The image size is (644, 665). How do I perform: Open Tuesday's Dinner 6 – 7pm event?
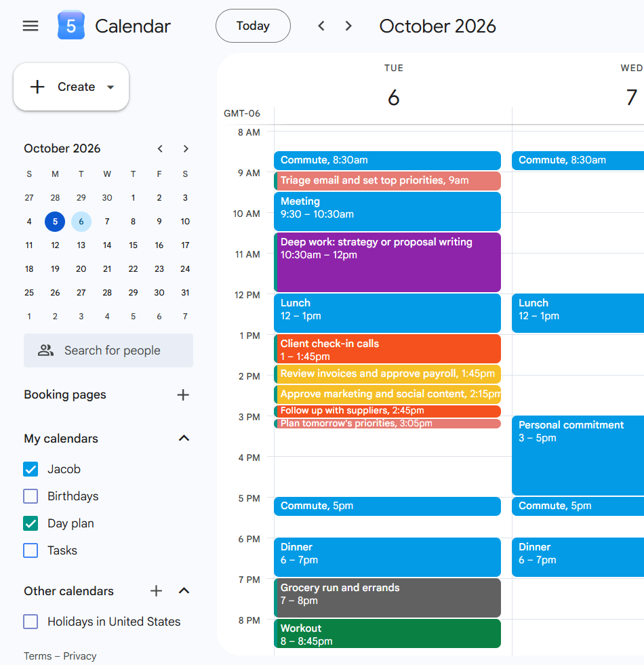coord(387,557)
